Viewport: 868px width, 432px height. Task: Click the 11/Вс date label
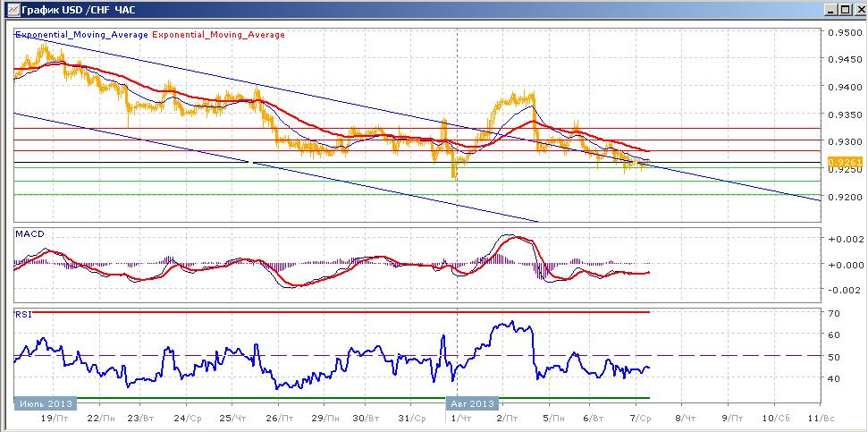pyautogui.click(x=821, y=417)
